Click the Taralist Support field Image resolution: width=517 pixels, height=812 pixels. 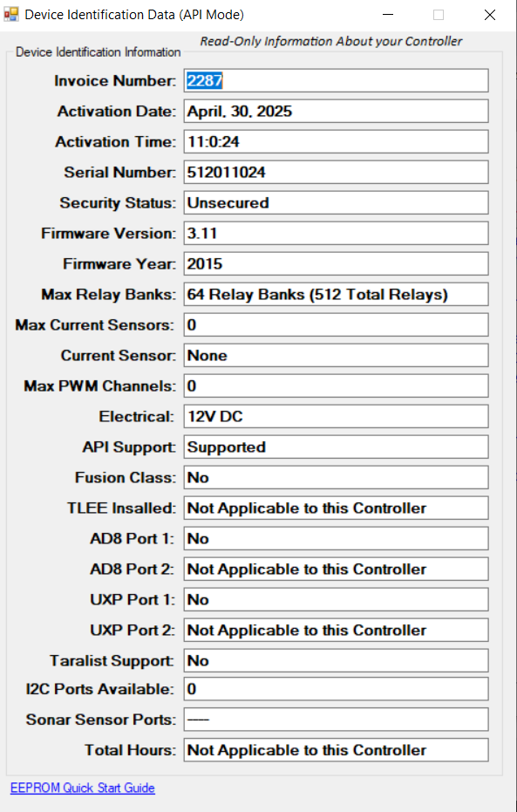(x=336, y=661)
